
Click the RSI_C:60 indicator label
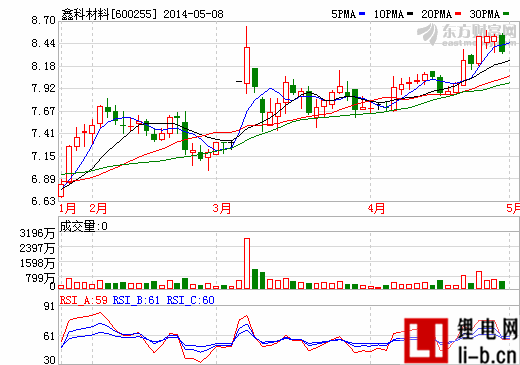(190, 300)
